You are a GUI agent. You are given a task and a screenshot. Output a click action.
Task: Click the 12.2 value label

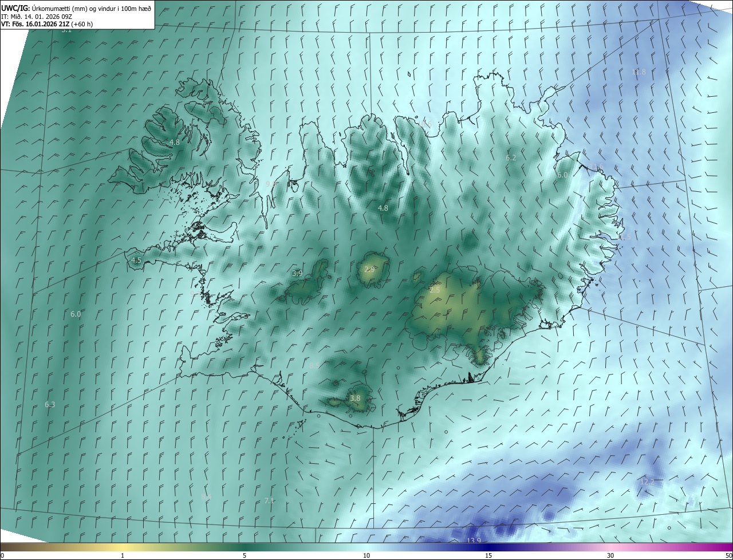[x=647, y=482]
